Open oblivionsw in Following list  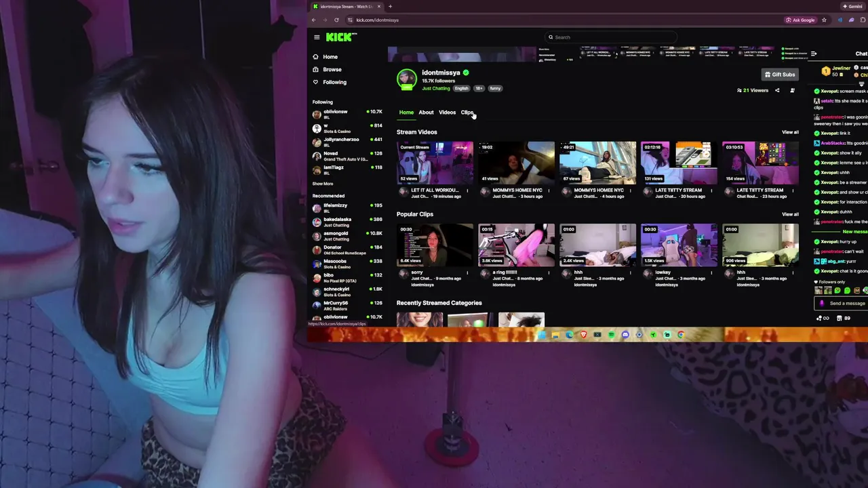click(347, 114)
